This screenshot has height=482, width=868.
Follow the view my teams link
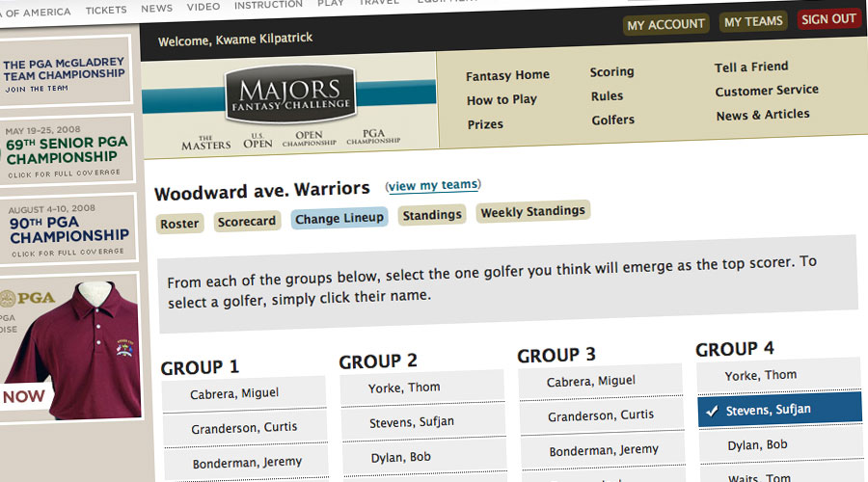(x=433, y=186)
